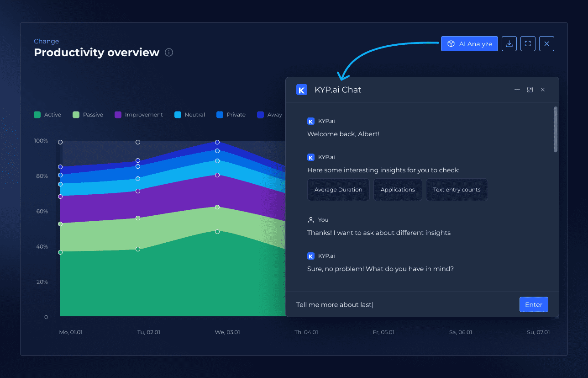Minimize the KYP.ai Chat window
Image resolution: width=588 pixels, height=378 pixels.
tap(517, 90)
